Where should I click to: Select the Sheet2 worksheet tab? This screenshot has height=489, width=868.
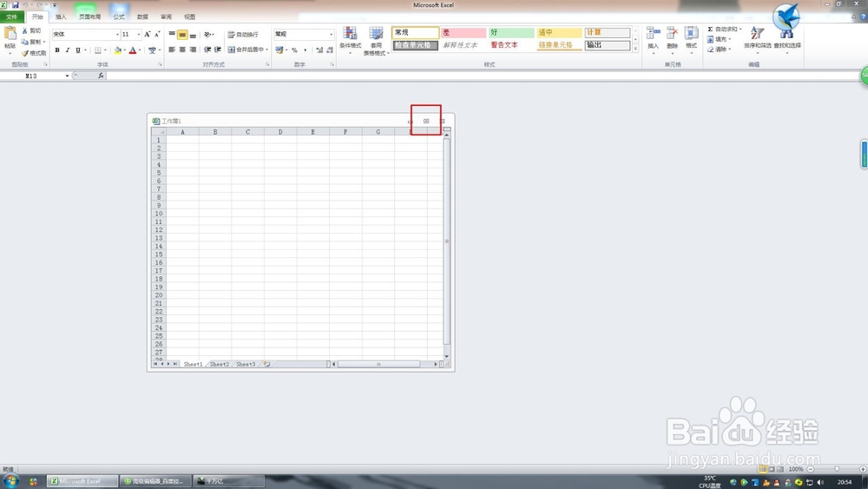click(x=220, y=365)
